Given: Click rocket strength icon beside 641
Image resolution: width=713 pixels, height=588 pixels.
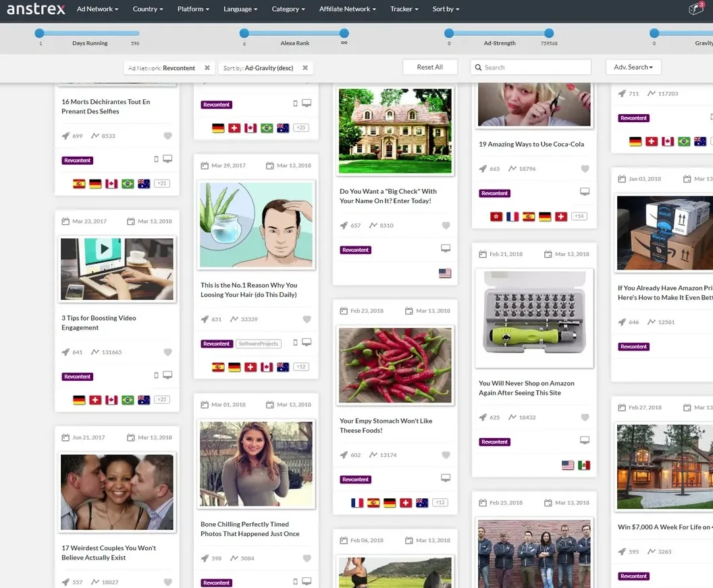Looking at the screenshot, I should click(x=65, y=352).
